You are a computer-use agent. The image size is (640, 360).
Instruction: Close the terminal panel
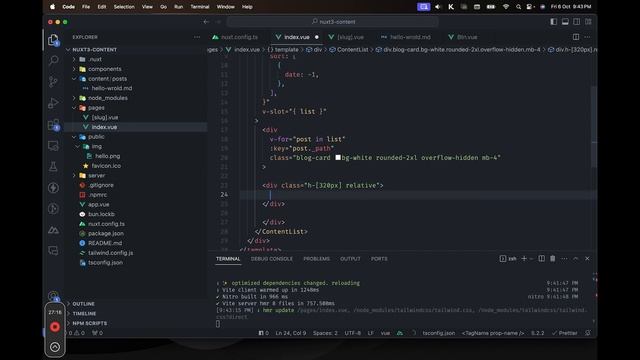click(x=587, y=259)
